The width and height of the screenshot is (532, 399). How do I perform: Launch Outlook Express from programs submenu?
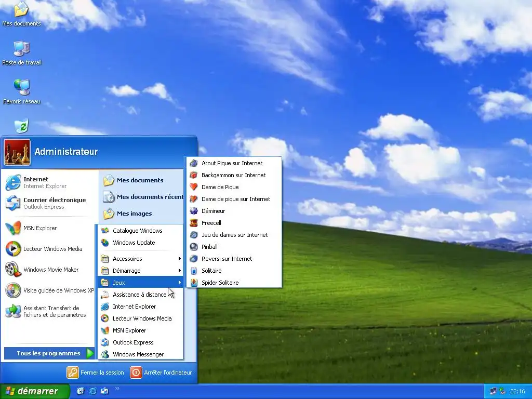(x=140, y=342)
